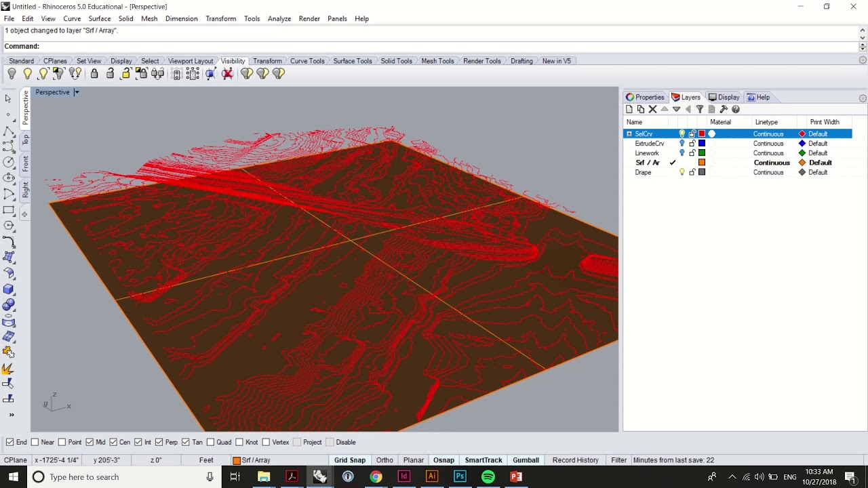
Task: Delete layer using the X icon
Action: (x=652, y=109)
